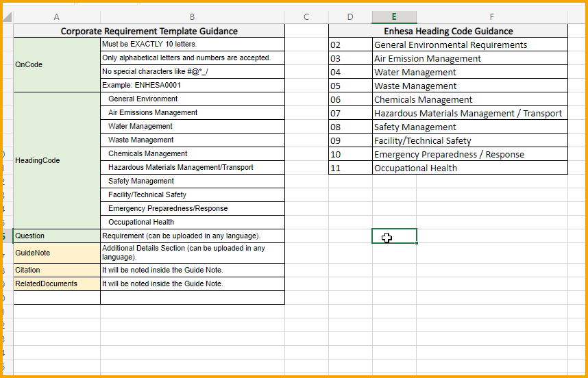Select column C header
Viewport: 588px width, 378px height.
coord(306,17)
